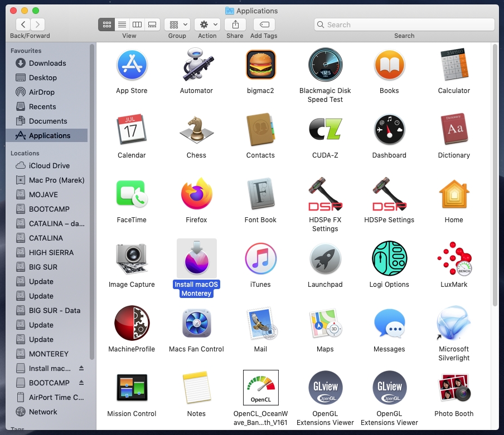The height and width of the screenshot is (435, 504).
Task: Open AirDrop in the sidebar
Action: pos(47,92)
